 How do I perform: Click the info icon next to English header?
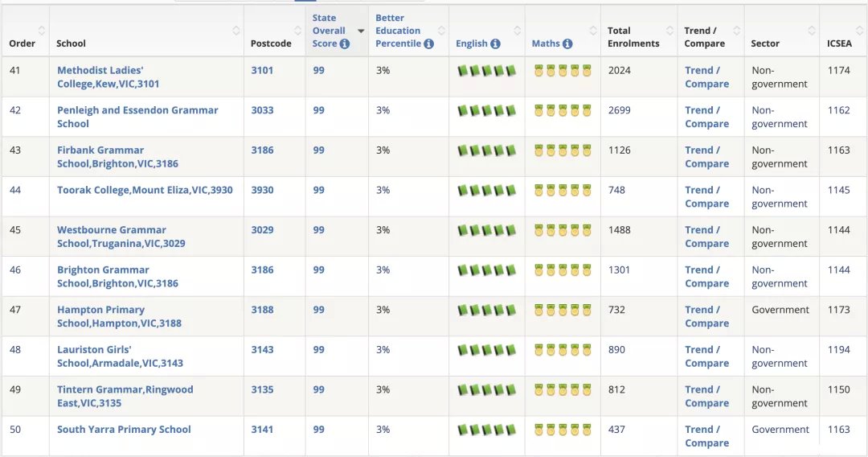pyautogui.click(x=495, y=43)
